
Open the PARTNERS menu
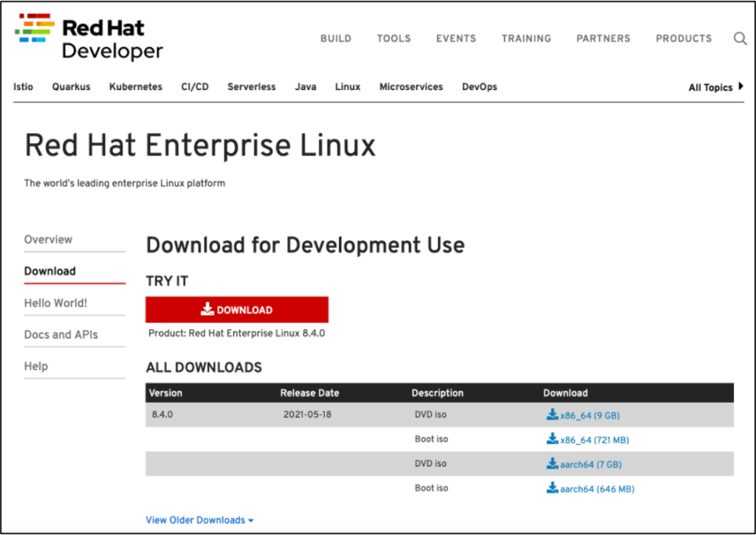point(603,38)
